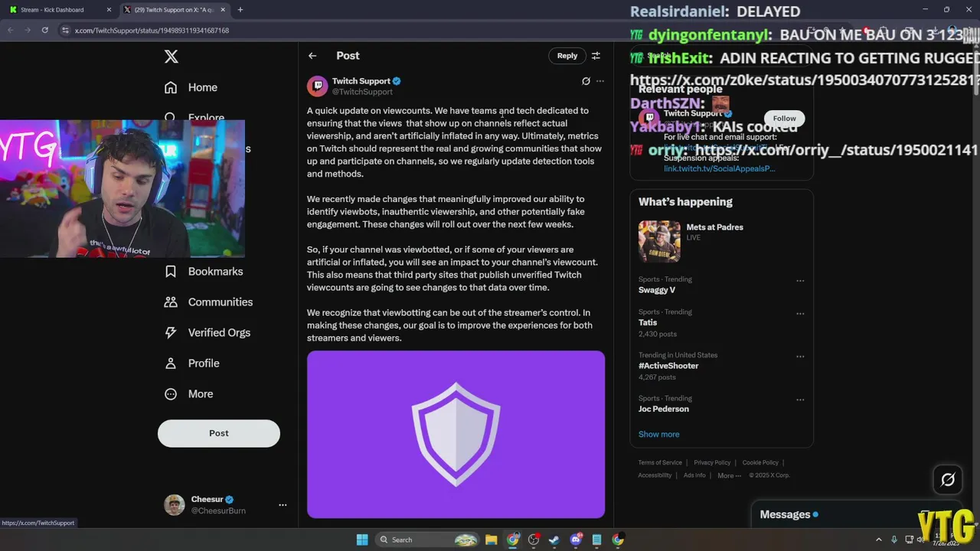Image resolution: width=980 pixels, height=551 pixels.
Task: Click the browser forward arrow
Action: [28, 30]
